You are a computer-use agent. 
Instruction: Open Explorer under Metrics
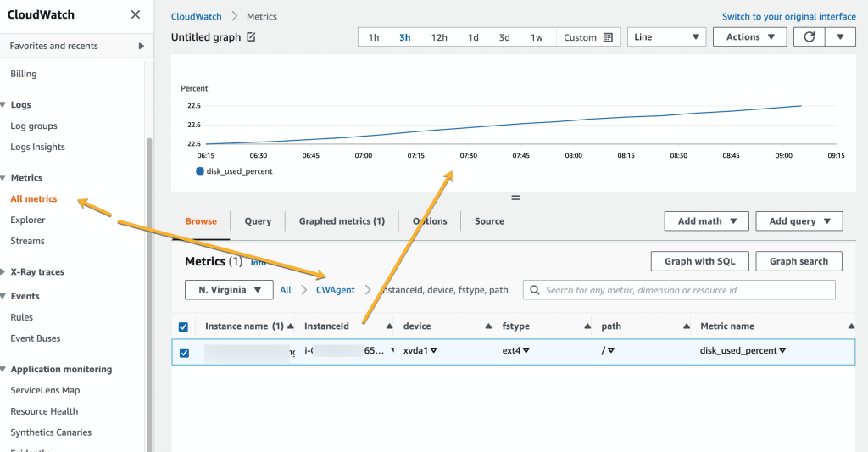[x=28, y=220]
